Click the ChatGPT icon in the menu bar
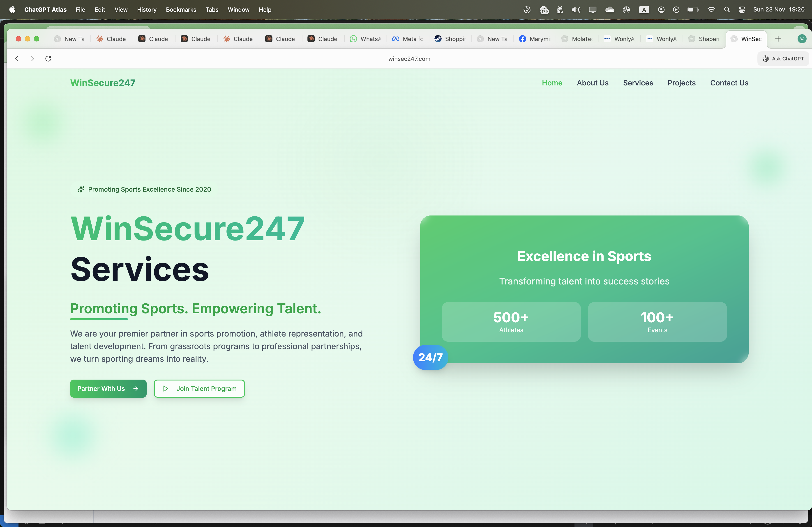 [527, 9]
